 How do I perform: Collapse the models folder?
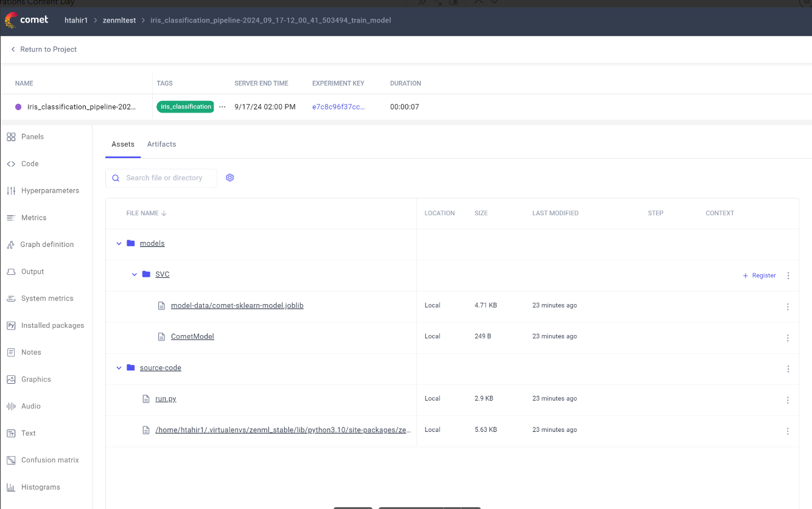pos(119,243)
